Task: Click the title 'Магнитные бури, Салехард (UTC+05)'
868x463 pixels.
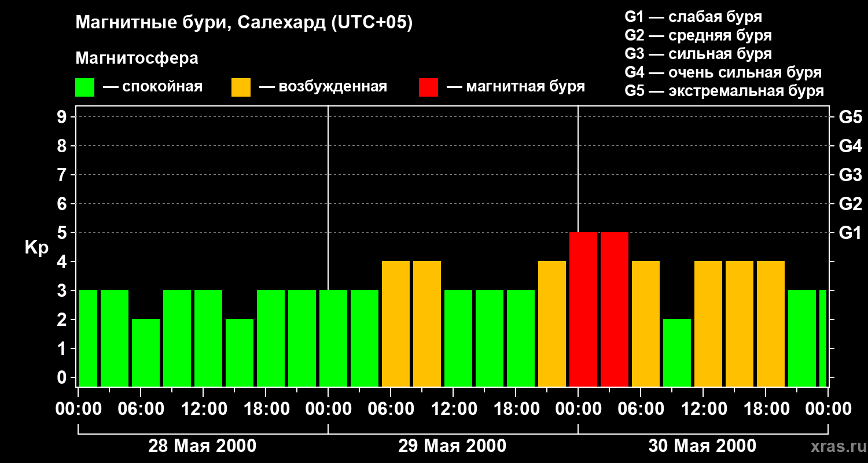Action: point(244,23)
